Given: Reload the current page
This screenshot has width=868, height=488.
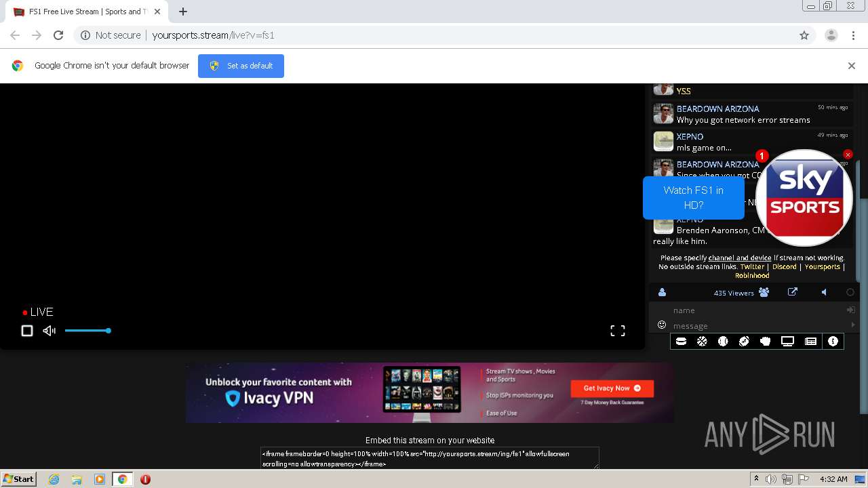Looking at the screenshot, I should click(x=58, y=35).
